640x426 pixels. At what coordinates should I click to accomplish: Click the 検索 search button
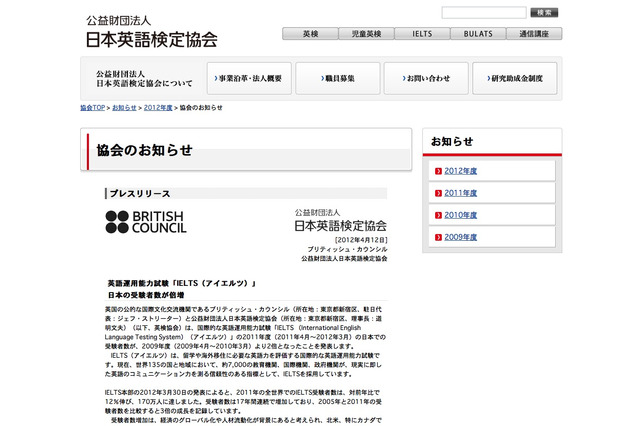pos(544,13)
